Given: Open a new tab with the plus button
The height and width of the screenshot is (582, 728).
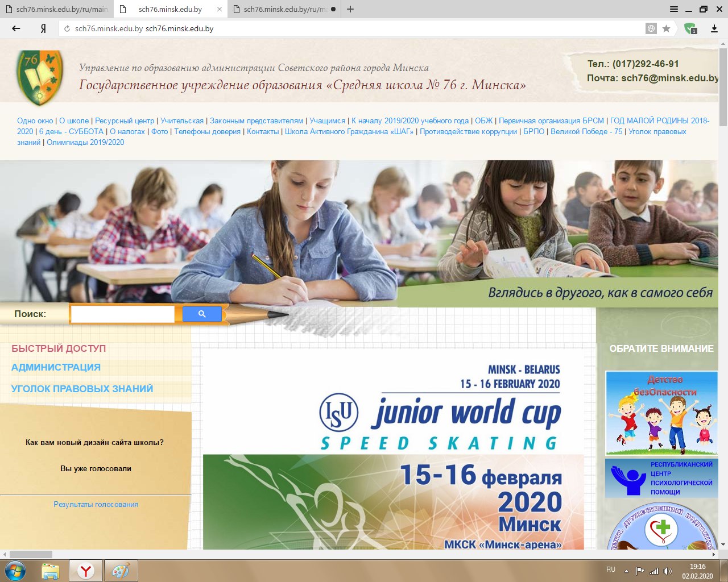Looking at the screenshot, I should click(x=350, y=9).
